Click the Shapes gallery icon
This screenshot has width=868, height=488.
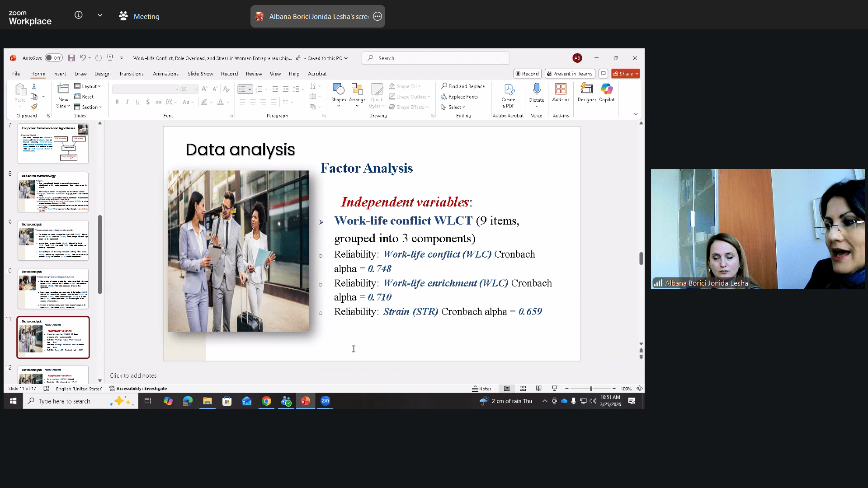click(x=338, y=89)
